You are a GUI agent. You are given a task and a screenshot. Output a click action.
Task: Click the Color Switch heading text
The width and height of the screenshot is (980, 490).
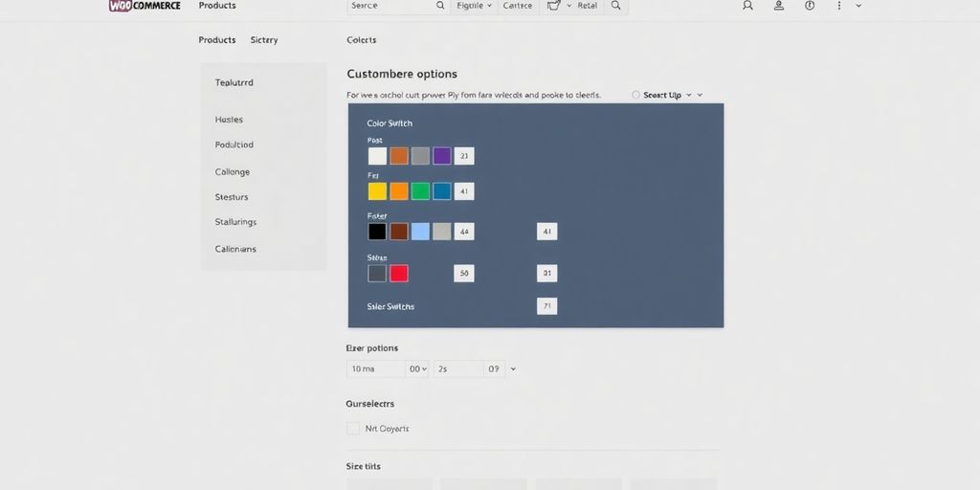[x=390, y=123]
